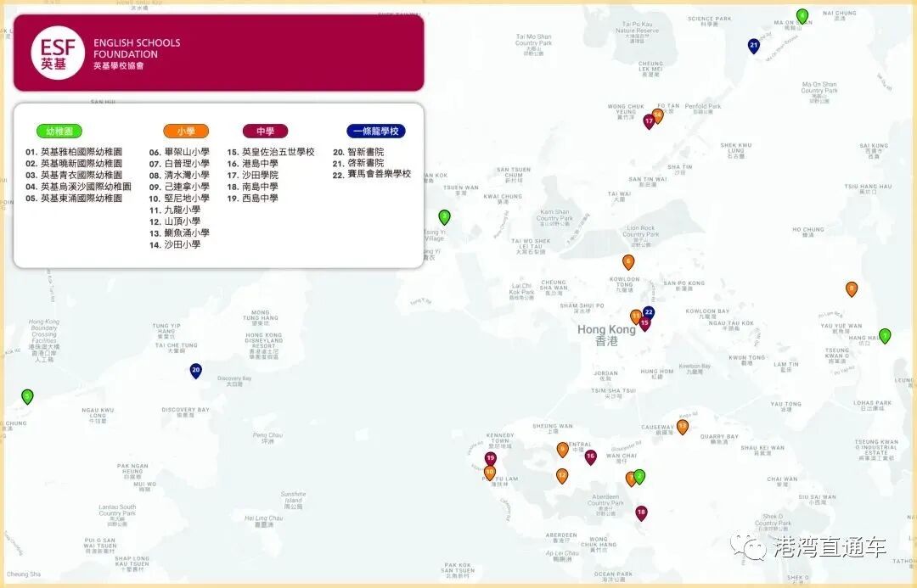The image size is (917, 588).
Task: Select the blue 一條龍學校 category pill
Action: [376, 131]
